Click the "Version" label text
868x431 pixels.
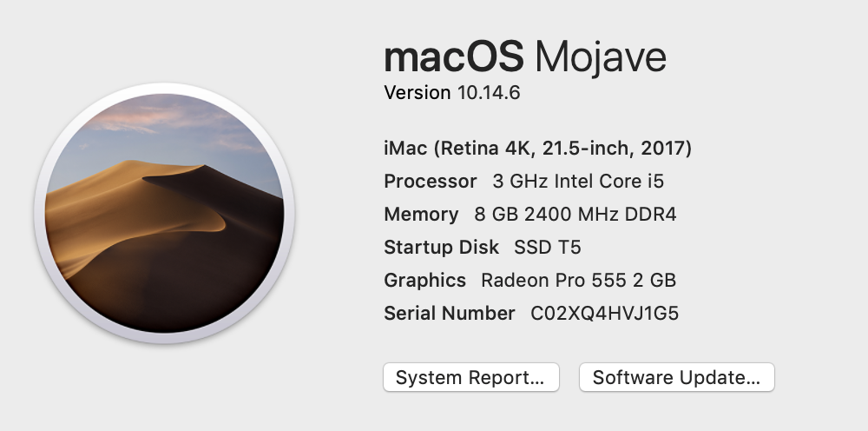tap(417, 93)
